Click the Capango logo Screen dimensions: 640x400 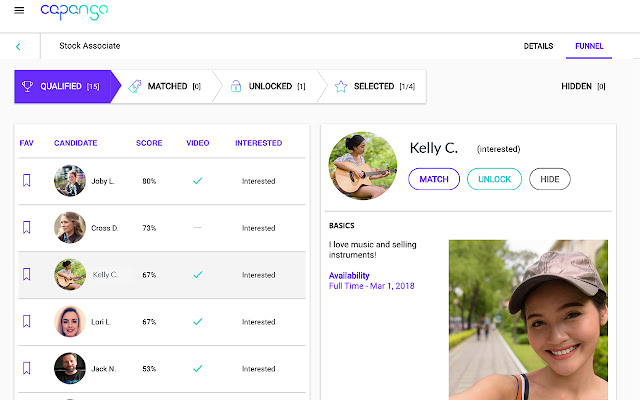(x=74, y=11)
